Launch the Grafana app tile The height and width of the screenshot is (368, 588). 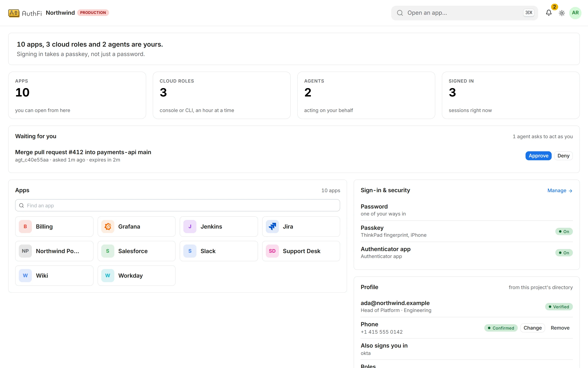137,227
